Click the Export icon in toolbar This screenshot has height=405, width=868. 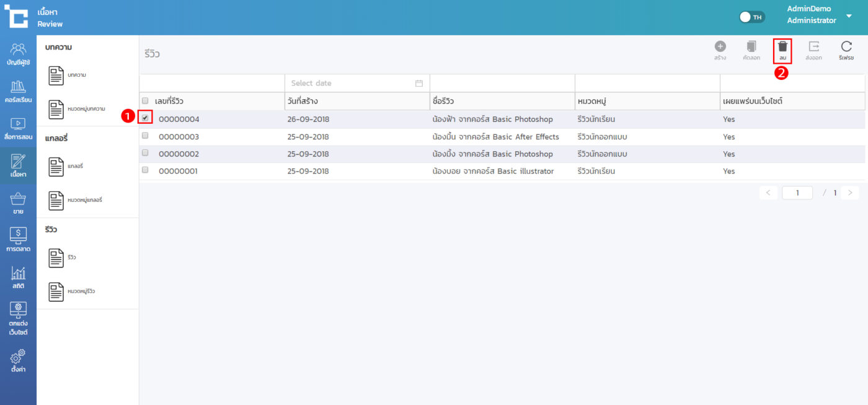point(813,47)
